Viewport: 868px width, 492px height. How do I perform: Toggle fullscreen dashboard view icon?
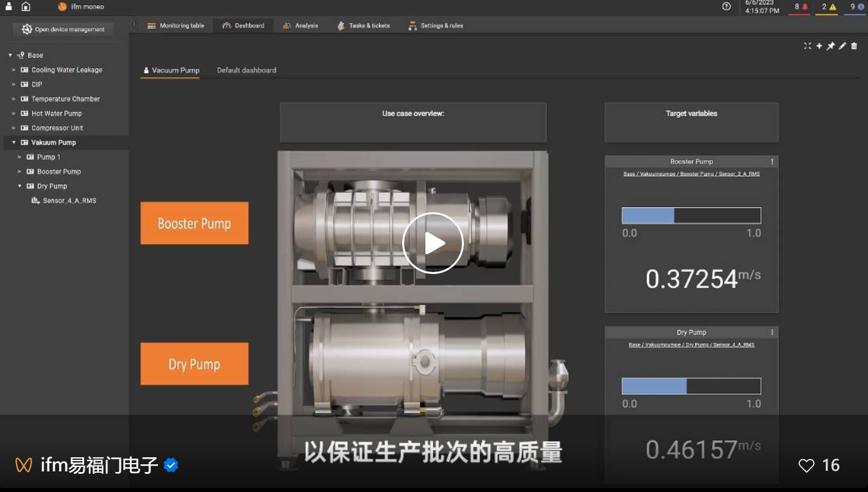pos(808,46)
